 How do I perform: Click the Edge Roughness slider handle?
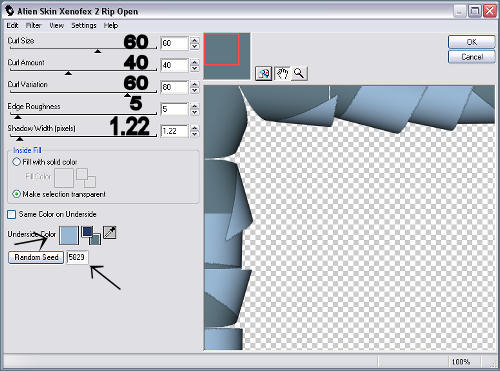coord(18,117)
